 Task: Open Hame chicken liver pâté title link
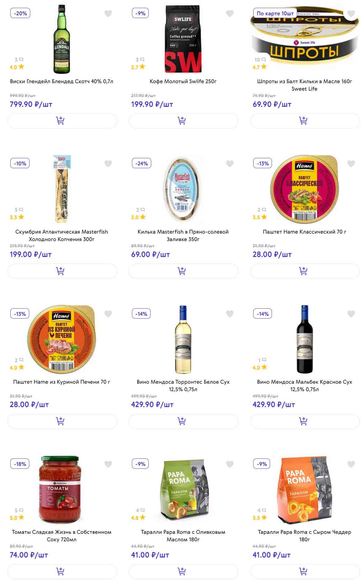[x=62, y=382]
